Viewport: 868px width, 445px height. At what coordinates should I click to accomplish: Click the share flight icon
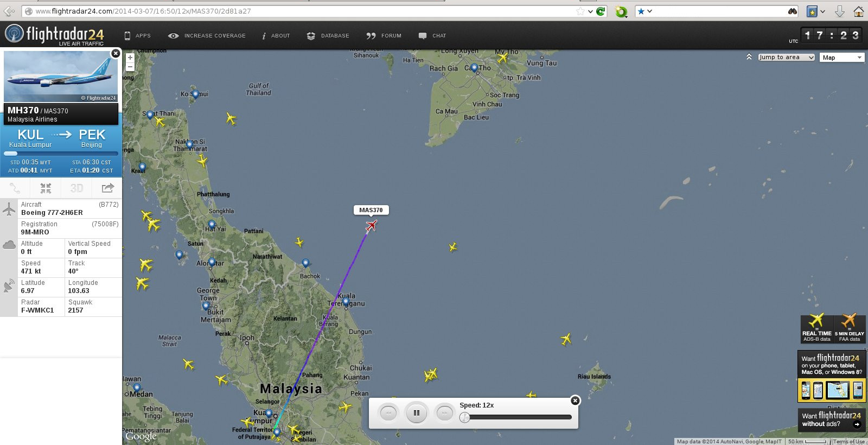tap(107, 188)
